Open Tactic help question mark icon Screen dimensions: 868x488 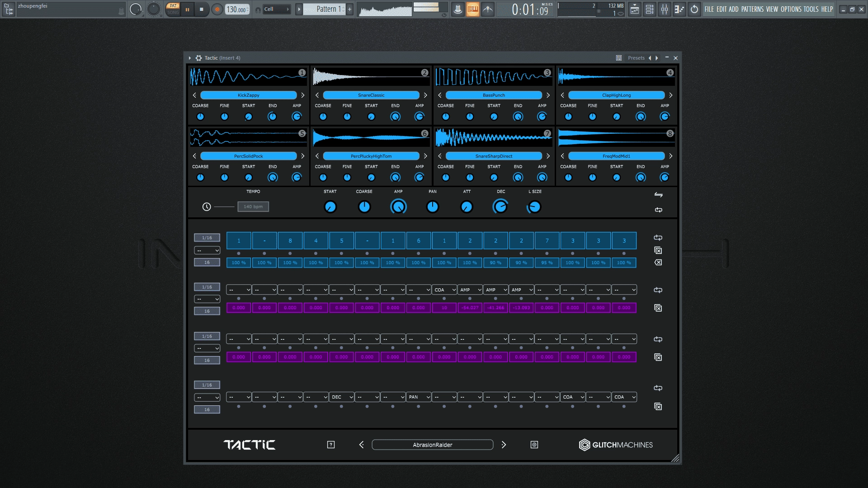(331, 445)
